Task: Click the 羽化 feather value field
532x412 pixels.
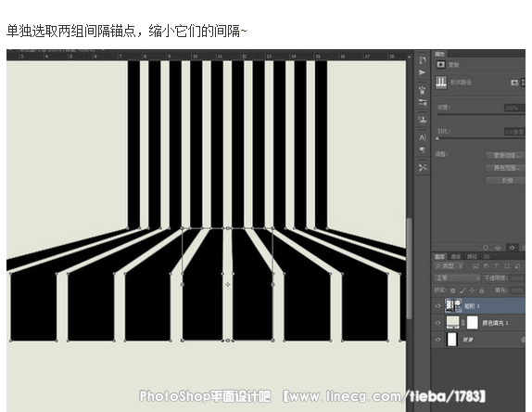Action: click(514, 132)
